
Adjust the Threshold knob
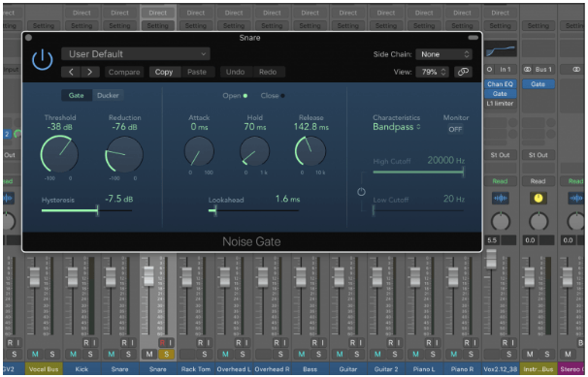(59, 154)
